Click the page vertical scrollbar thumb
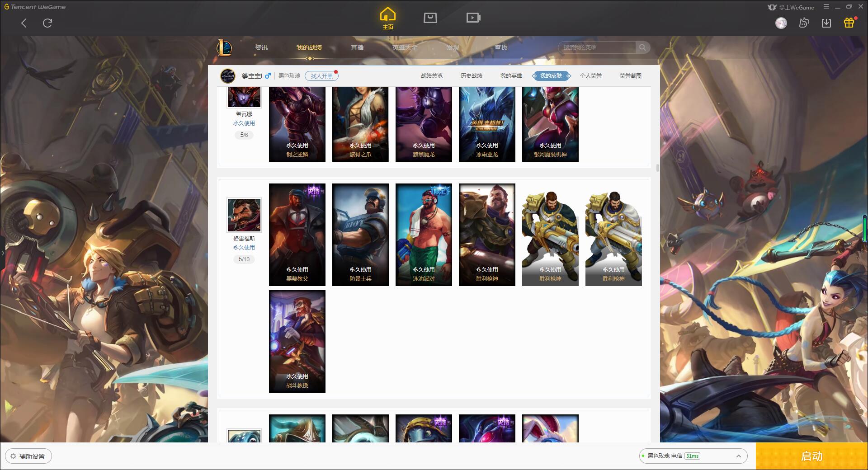The image size is (868, 470). 657,168
